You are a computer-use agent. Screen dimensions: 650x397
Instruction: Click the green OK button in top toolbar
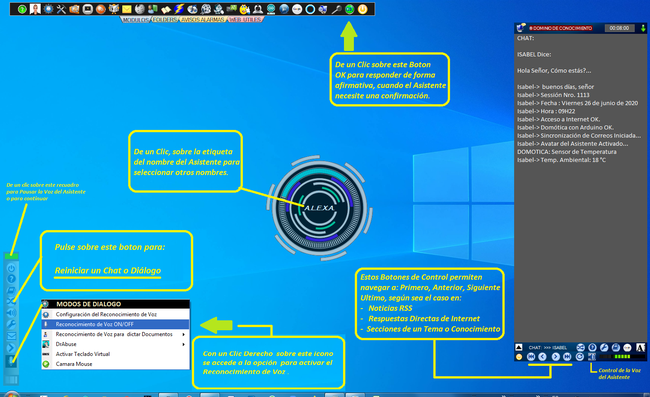pos(349,9)
